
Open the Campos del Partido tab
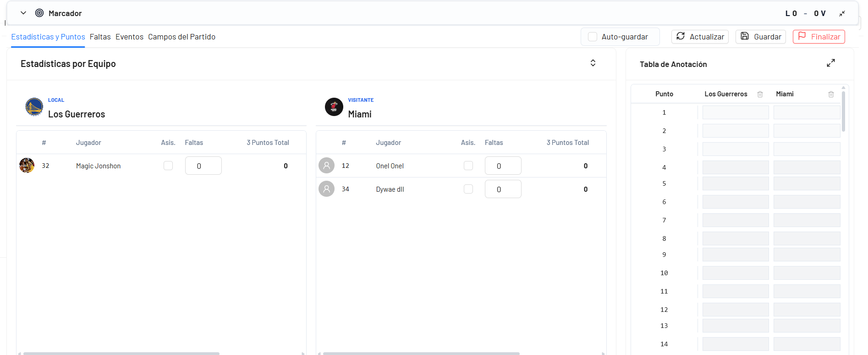(x=181, y=37)
